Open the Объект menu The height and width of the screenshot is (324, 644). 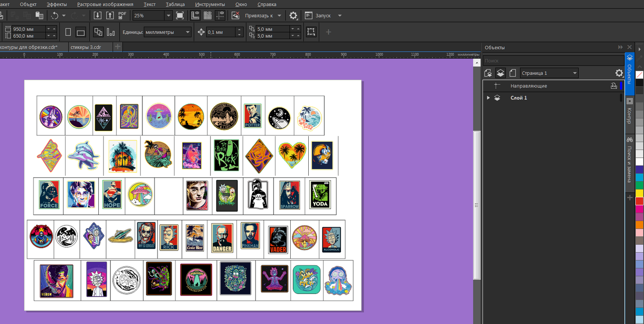click(x=28, y=4)
